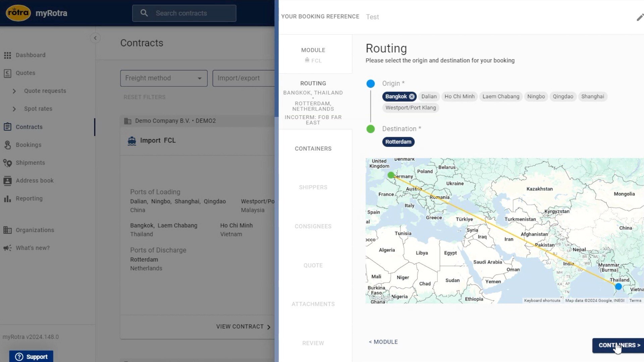Screen dimensions: 644x362
Task: Click the Contracts clipboard icon
Action: tap(7, 127)
